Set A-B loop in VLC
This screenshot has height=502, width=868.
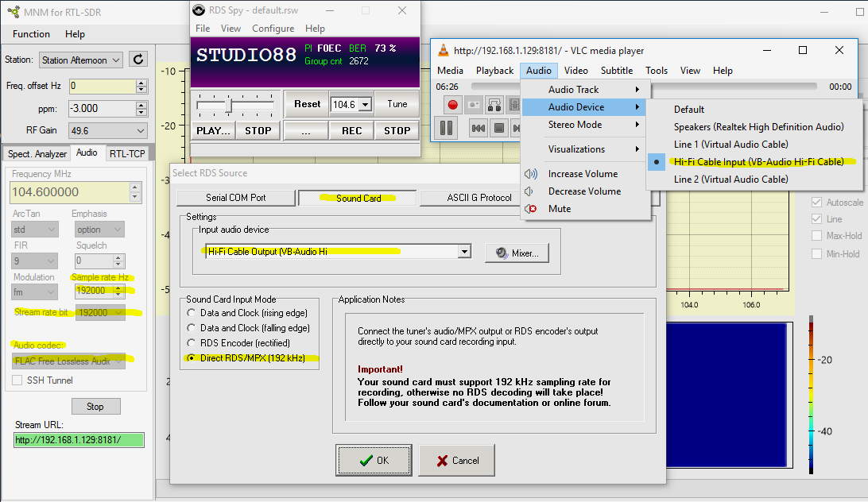tap(494, 104)
